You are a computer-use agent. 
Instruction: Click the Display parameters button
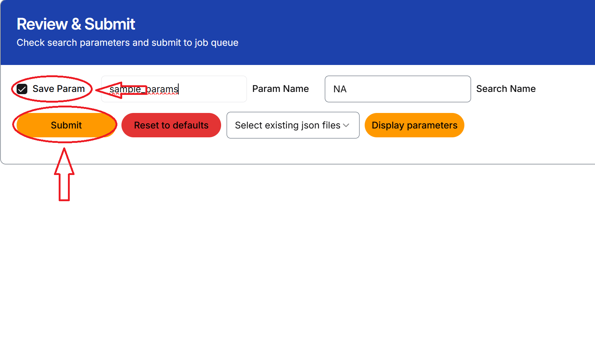[x=414, y=125]
